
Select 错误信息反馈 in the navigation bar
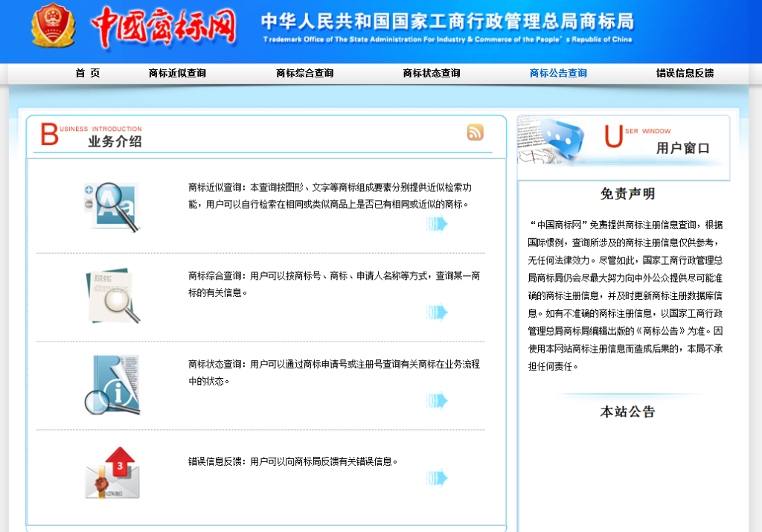click(x=685, y=73)
